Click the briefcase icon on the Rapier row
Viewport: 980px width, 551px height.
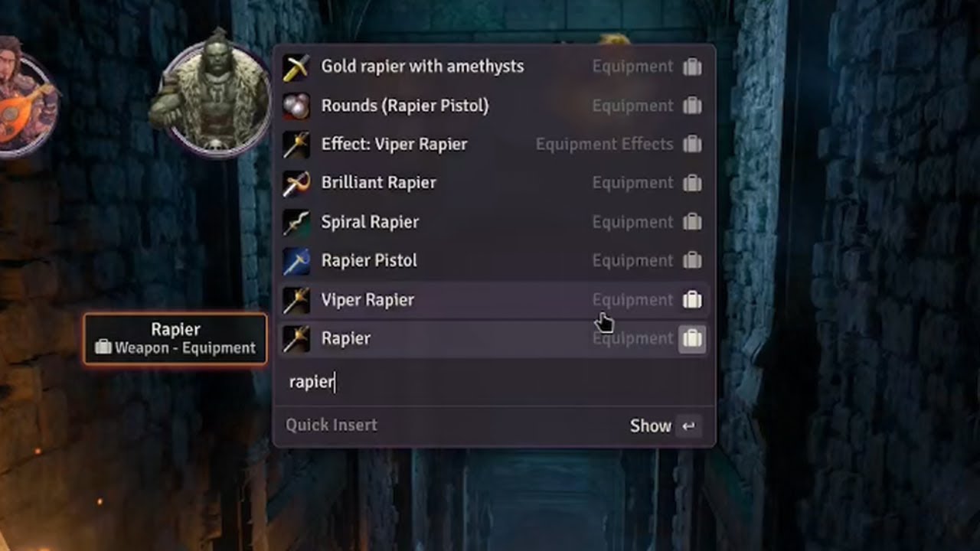click(x=692, y=338)
